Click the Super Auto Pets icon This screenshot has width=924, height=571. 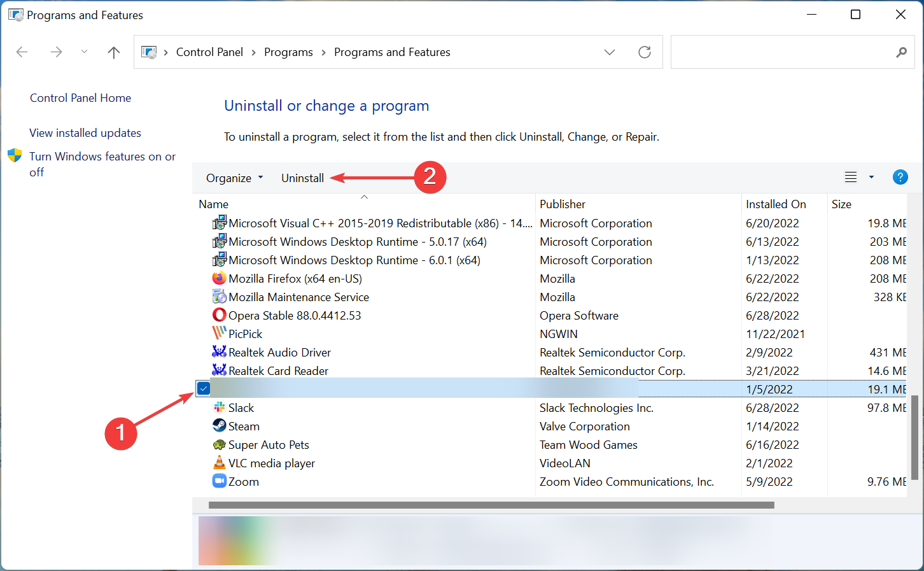218,444
